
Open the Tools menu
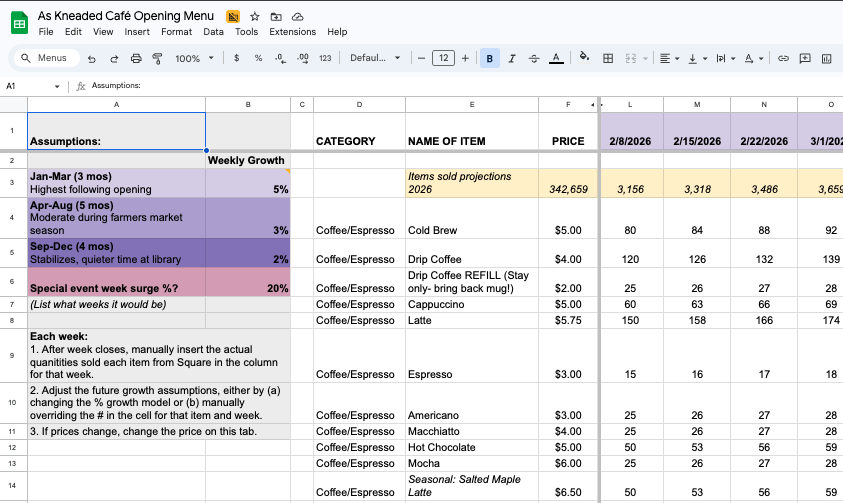[x=246, y=32]
